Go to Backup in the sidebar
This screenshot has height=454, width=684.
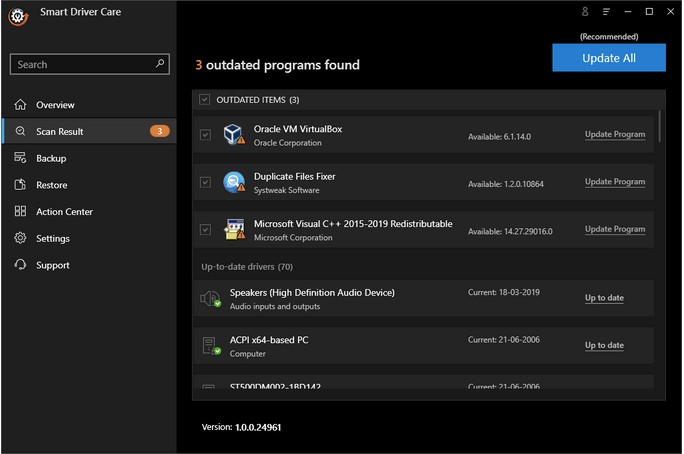tap(51, 159)
